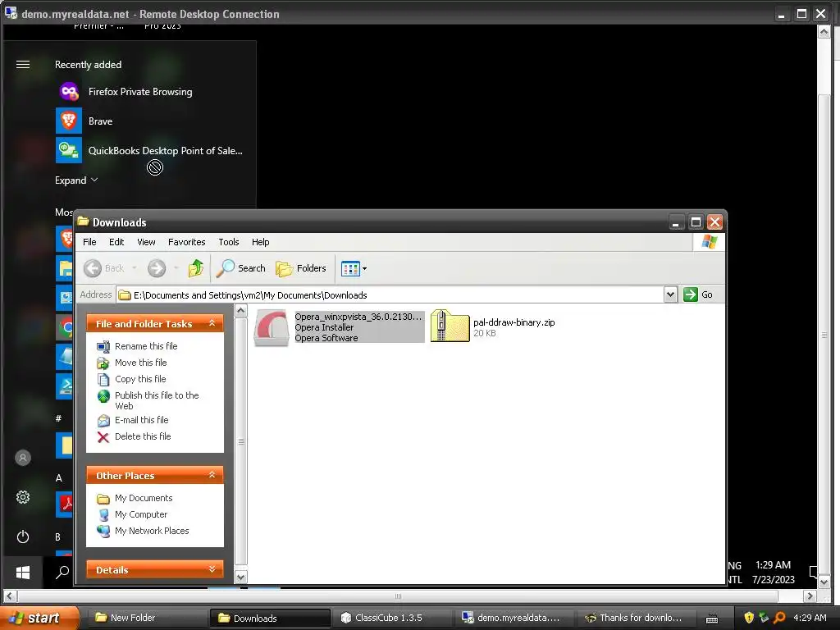
Task: Click the orange magnifier tray icon
Action: point(779,618)
